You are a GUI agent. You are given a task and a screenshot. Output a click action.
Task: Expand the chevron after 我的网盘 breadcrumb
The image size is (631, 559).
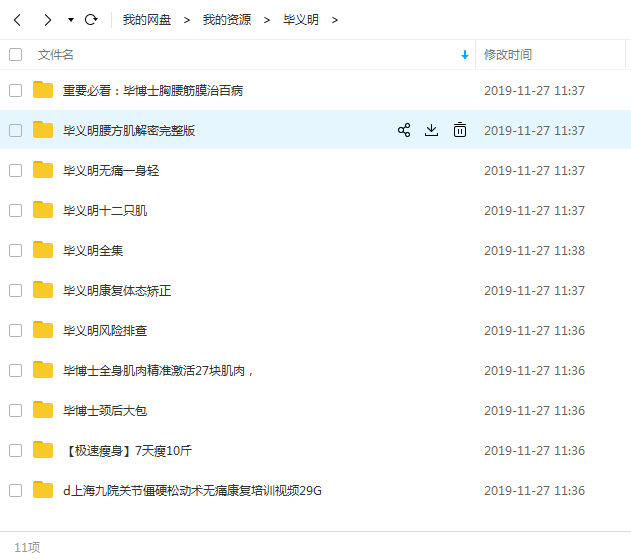(x=187, y=20)
